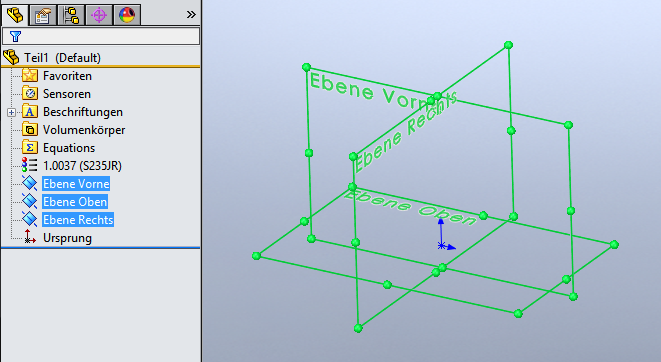Click the Volumenkörper folder icon

(x=30, y=129)
